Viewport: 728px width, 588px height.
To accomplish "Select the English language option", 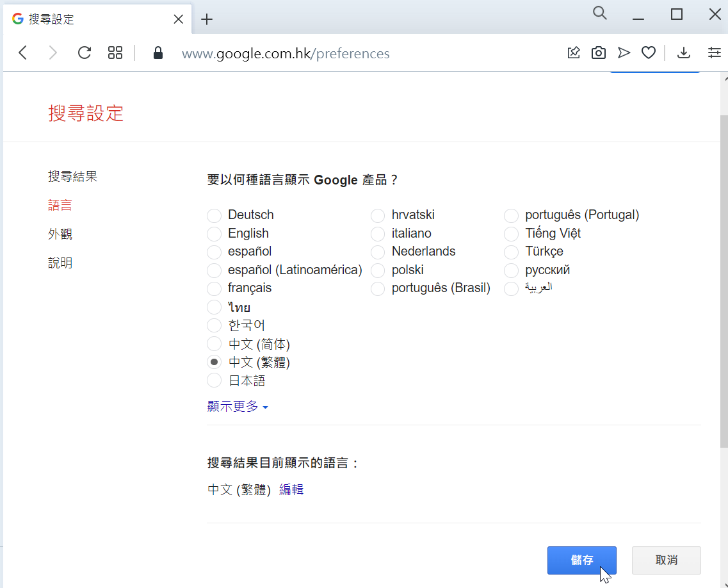I will (x=214, y=234).
